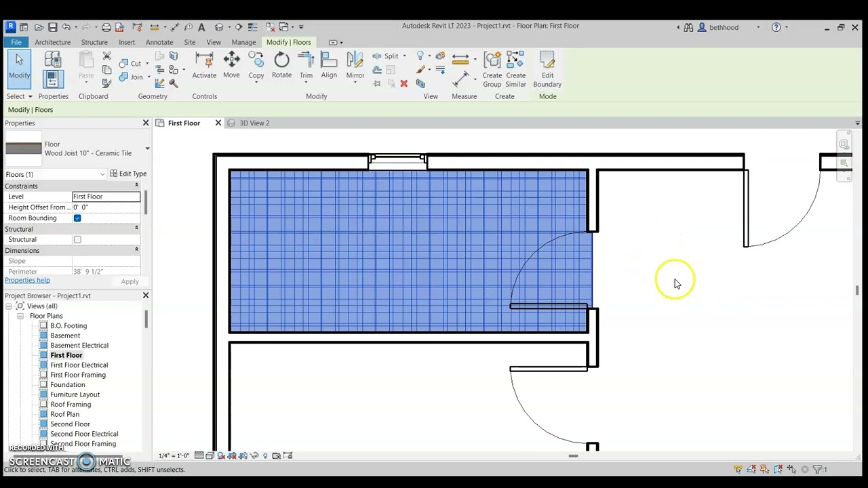Click Edit Boundary icon
The height and width of the screenshot is (488, 868).
[547, 60]
